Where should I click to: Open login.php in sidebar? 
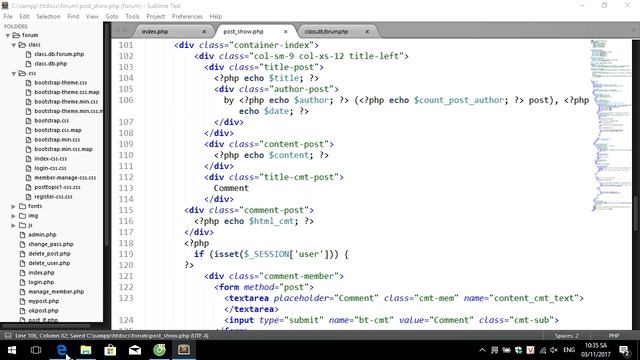pyautogui.click(x=41, y=282)
